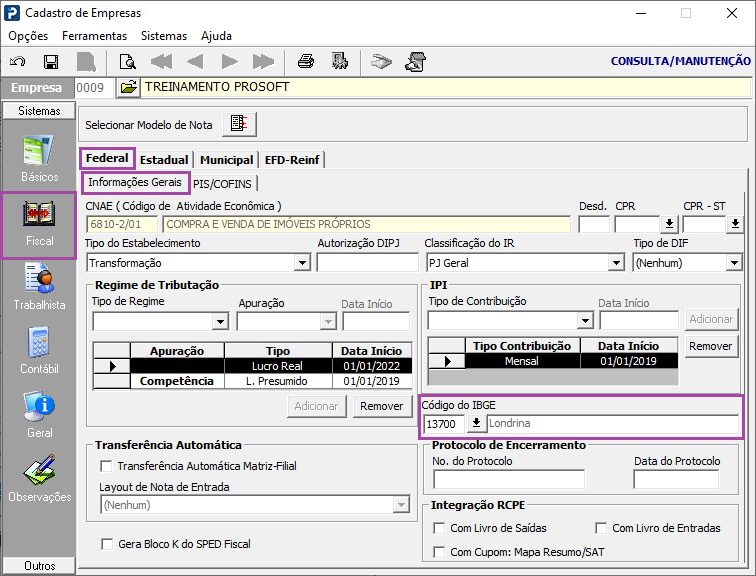Click Selecionar Modelo de Nota icon button
Viewport: 756px width, 576px height.
coord(240,124)
